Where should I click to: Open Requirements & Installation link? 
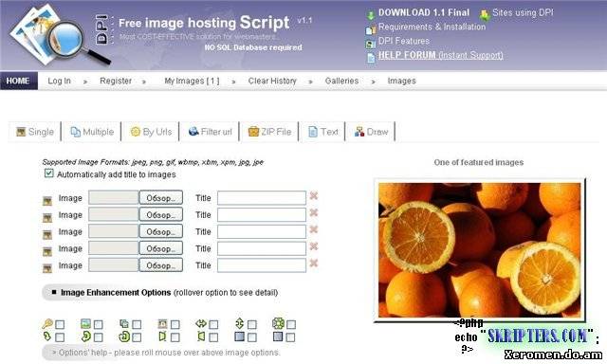pyautogui.click(x=432, y=27)
